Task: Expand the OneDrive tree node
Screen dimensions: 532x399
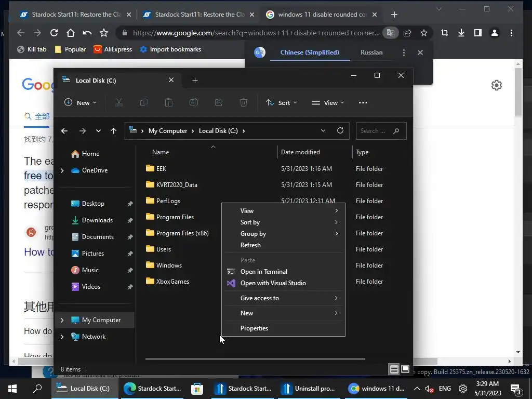Action: click(x=62, y=170)
